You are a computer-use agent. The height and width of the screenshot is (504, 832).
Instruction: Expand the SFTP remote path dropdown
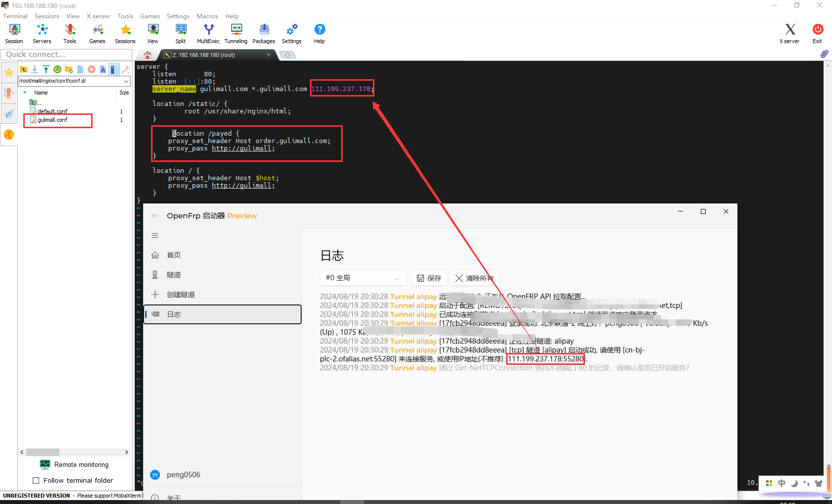(x=126, y=81)
